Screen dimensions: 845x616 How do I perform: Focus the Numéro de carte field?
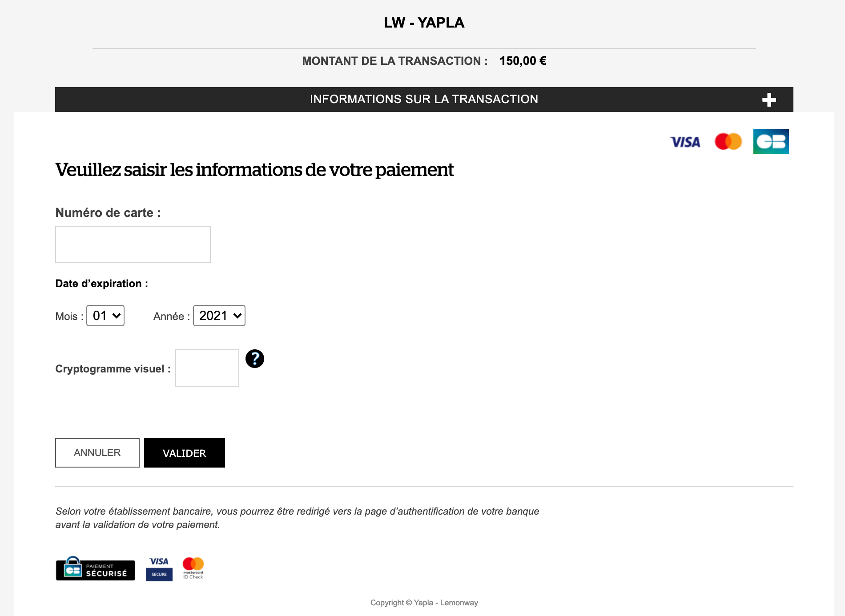tap(133, 244)
